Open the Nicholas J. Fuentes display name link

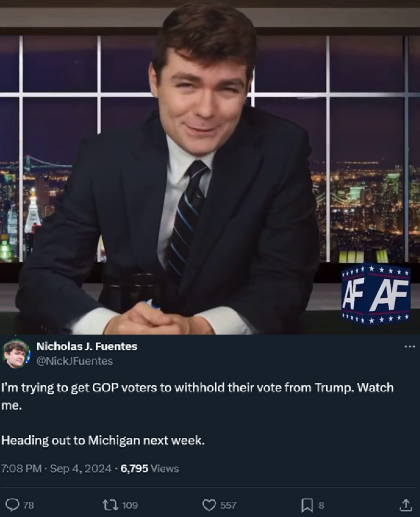coord(87,347)
